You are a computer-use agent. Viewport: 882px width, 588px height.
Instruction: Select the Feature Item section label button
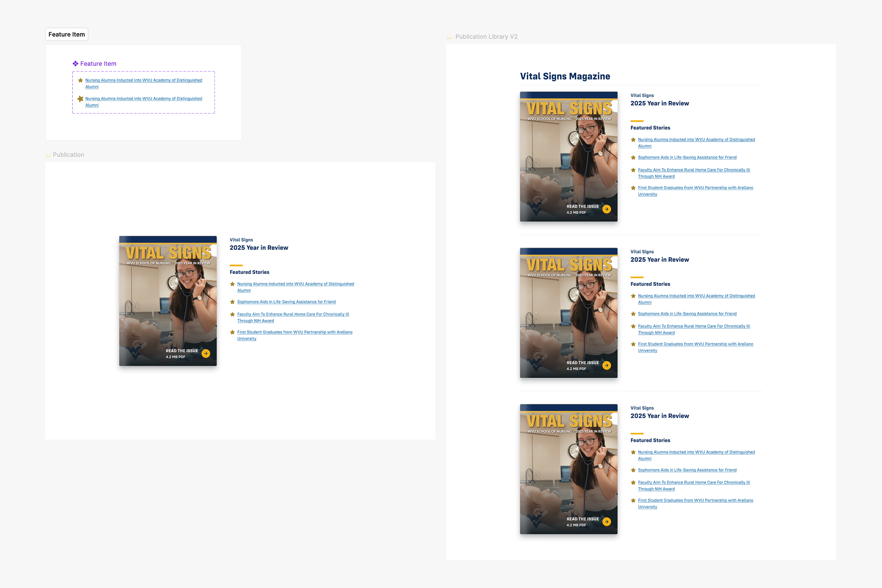(67, 35)
